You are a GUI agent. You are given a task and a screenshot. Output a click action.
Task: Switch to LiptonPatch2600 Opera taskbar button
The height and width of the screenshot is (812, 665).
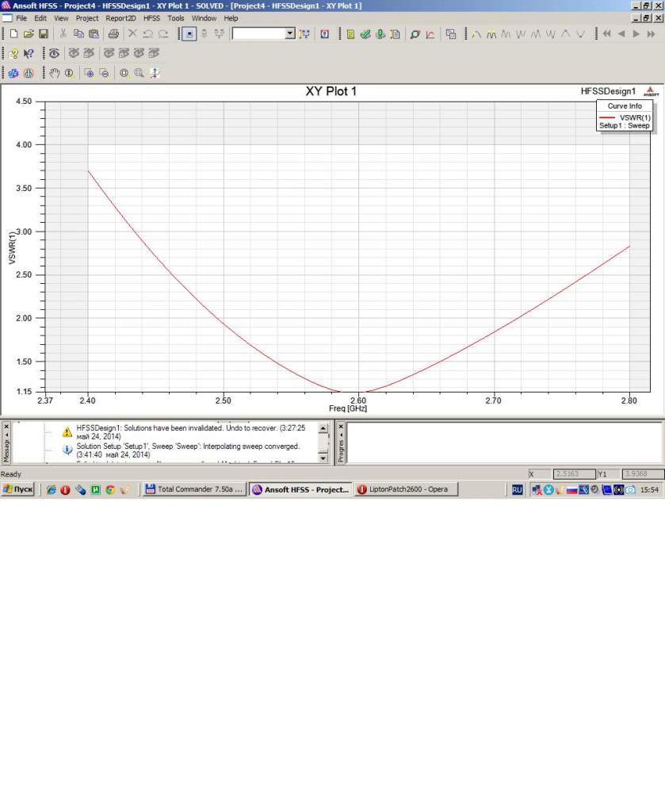tap(407, 489)
